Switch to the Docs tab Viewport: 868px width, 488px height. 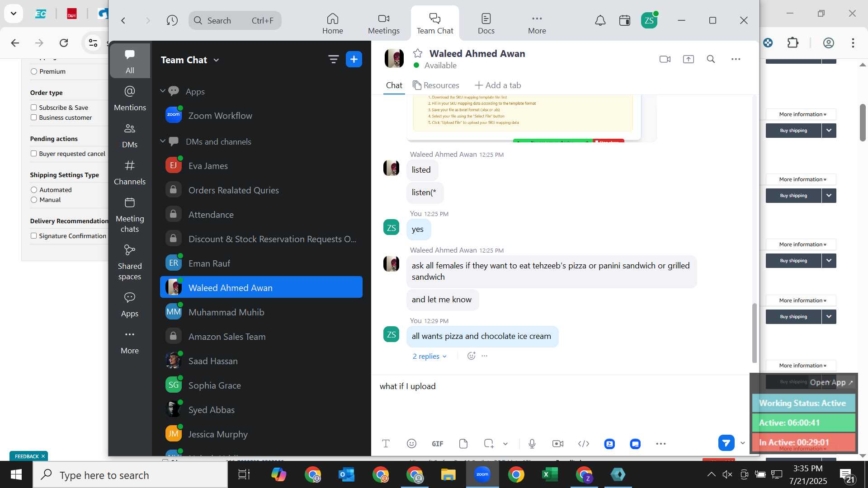coord(486,23)
